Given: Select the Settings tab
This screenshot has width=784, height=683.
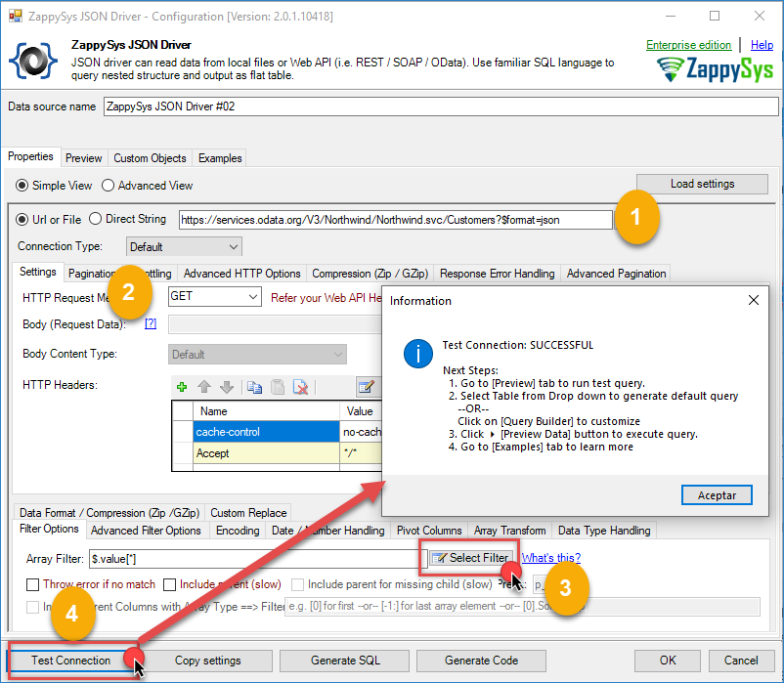Looking at the screenshot, I should 38,272.
